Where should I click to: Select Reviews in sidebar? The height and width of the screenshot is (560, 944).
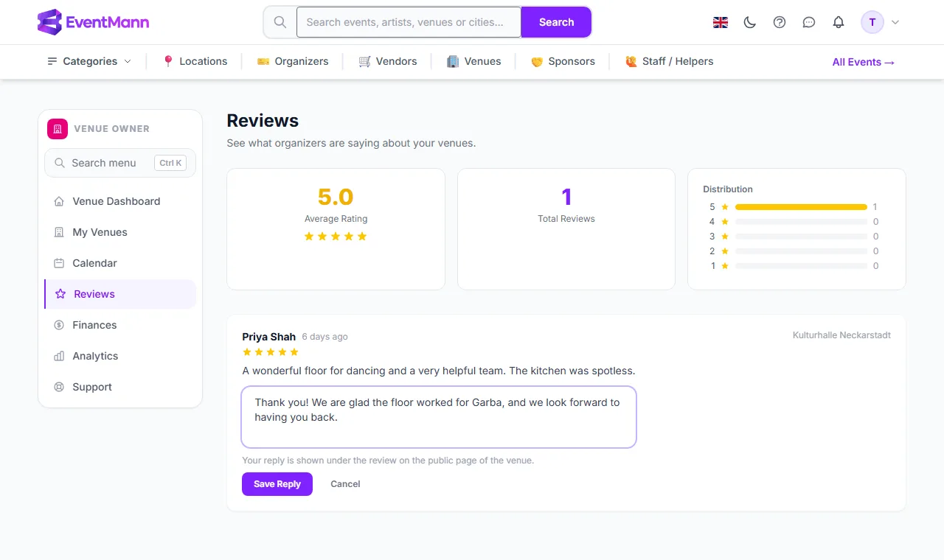[x=120, y=294]
